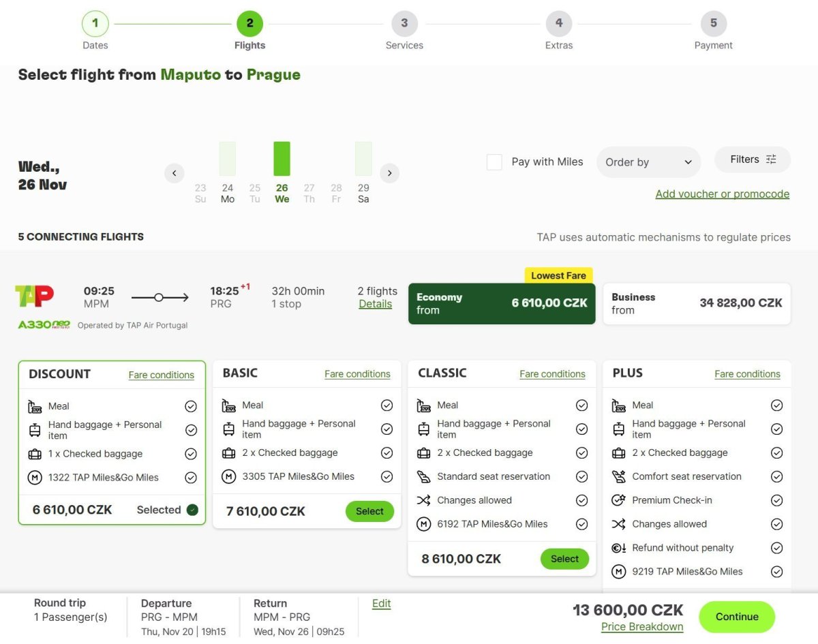818x644 pixels.
Task: Click the Miles&Go icon in BASIC fare
Action: (229, 477)
